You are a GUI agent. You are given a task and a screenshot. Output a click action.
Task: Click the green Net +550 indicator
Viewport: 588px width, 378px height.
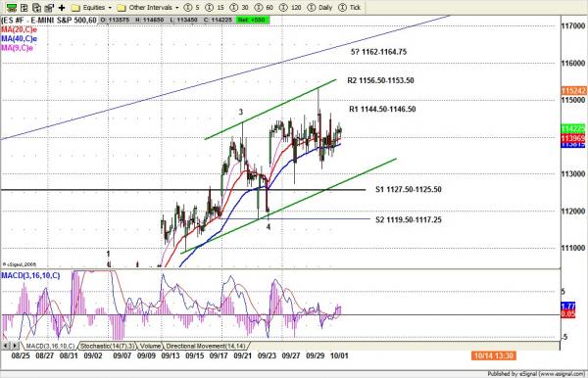tap(252, 20)
